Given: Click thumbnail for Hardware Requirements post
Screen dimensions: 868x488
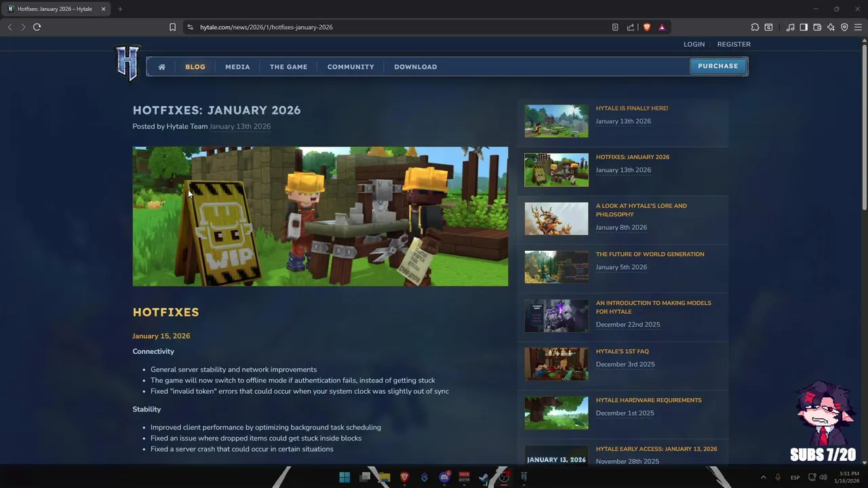Looking at the screenshot, I should pyautogui.click(x=556, y=413).
